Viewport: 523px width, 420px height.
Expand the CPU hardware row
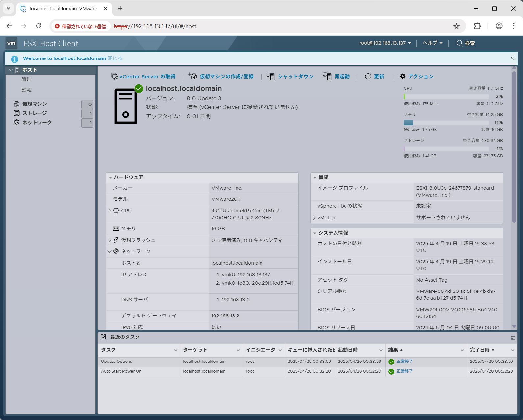pos(110,211)
